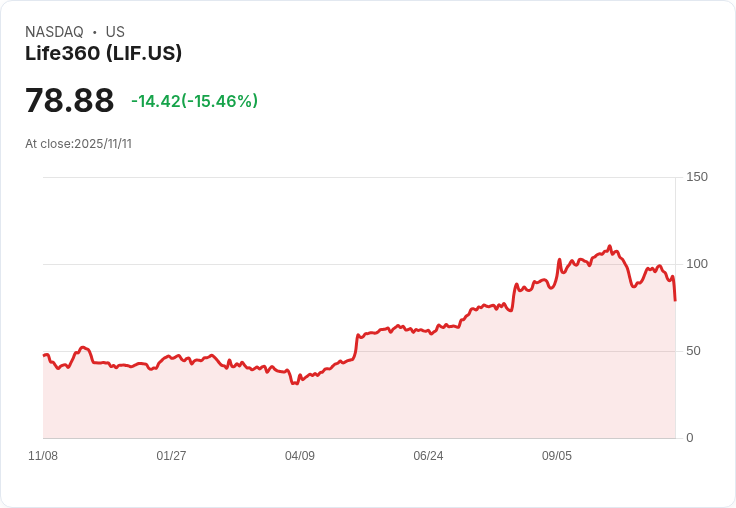Click the At close:2025/11/11 timestamp

pyautogui.click(x=78, y=144)
